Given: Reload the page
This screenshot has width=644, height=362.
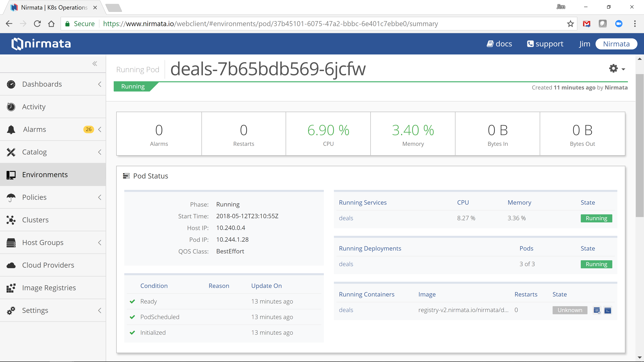Looking at the screenshot, I should click(x=37, y=24).
